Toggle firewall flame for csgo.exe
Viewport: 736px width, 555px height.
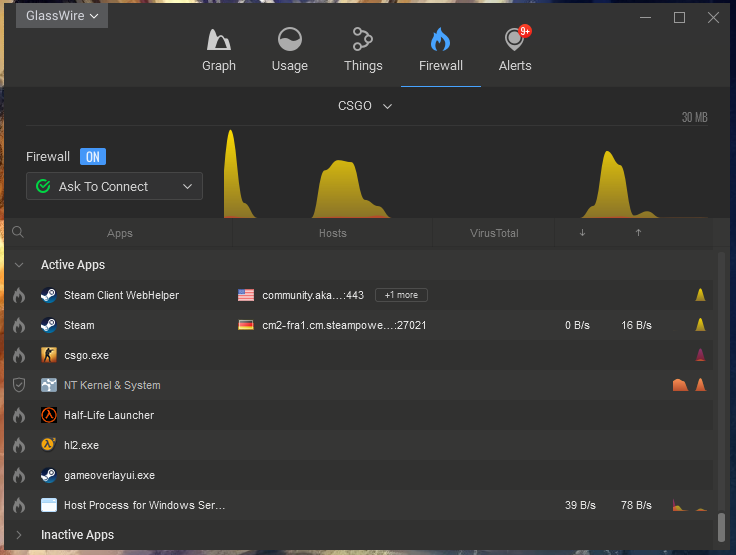19,355
